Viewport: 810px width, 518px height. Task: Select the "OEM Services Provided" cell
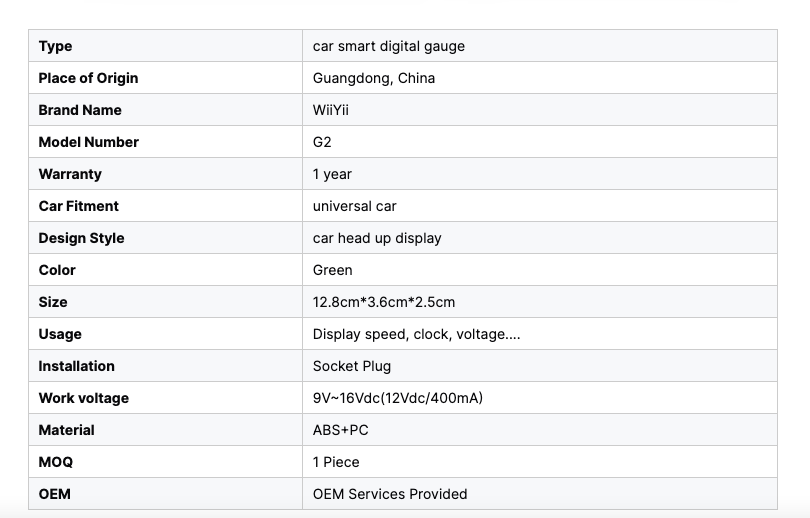coord(389,494)
